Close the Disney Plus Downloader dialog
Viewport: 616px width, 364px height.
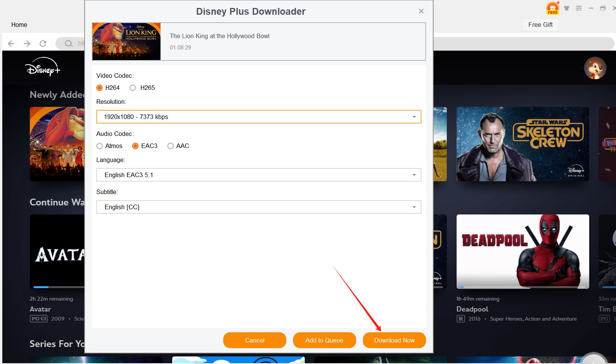[421, 11]
